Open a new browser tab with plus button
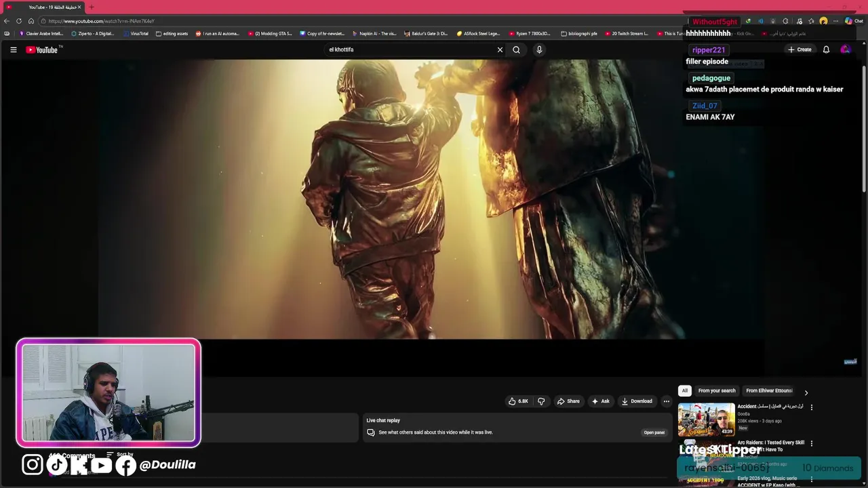Viewport: 868px width, 488px height. coord(91,7)
